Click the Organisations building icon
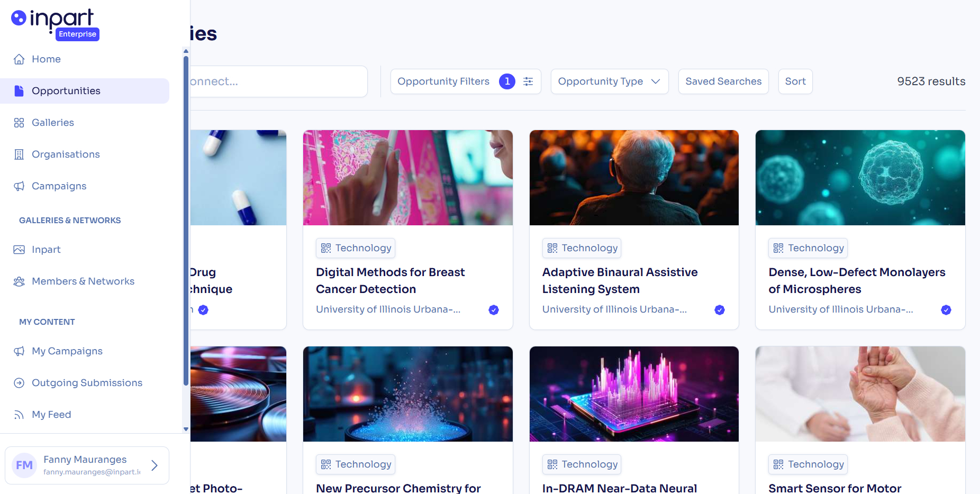The image size is (980, 494). coord(19,154)
